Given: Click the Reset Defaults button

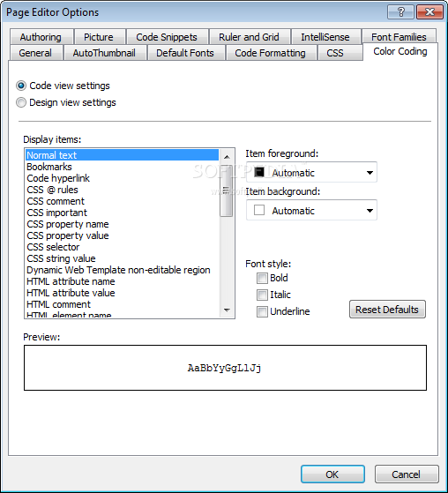Looking at the screenshot, I should [387, 310].
